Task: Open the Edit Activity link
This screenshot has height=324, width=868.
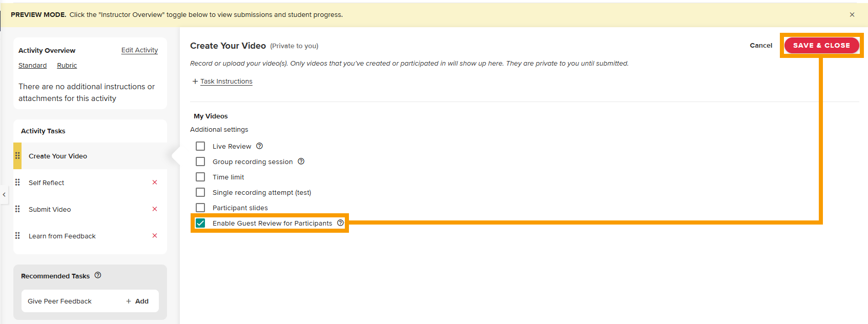Action: coord(139,50)
